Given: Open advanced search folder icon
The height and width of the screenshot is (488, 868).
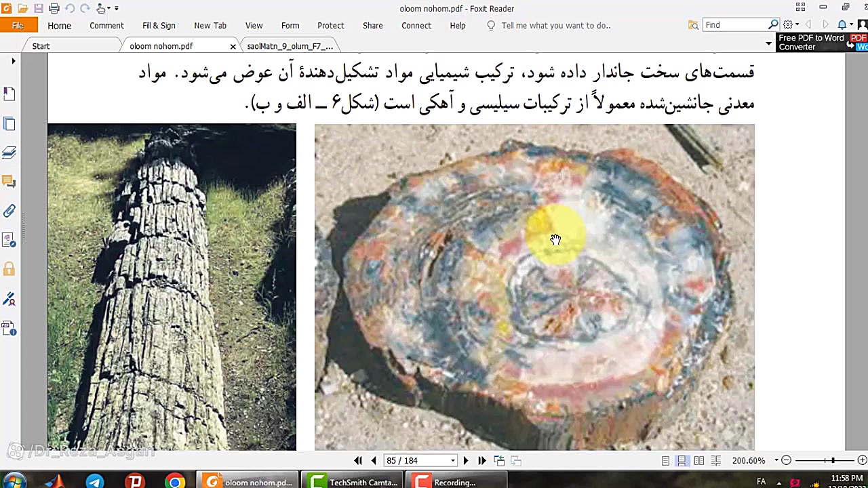Looking at the screenshot, I should 693,25.
